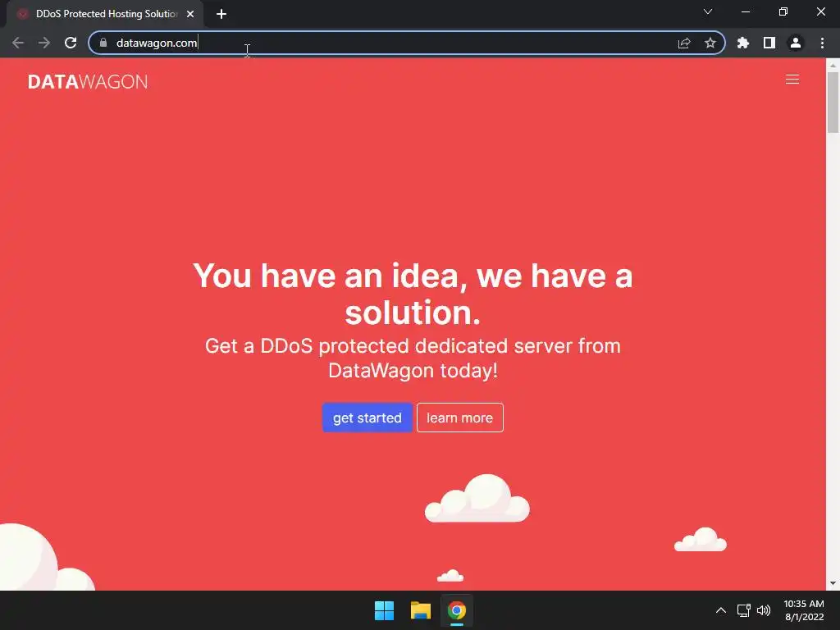Image resolution: width=840 pixels, height=630 pixels.
Task: Click the page vertical scrollbar thumb
Action: [x=833, y=102]
